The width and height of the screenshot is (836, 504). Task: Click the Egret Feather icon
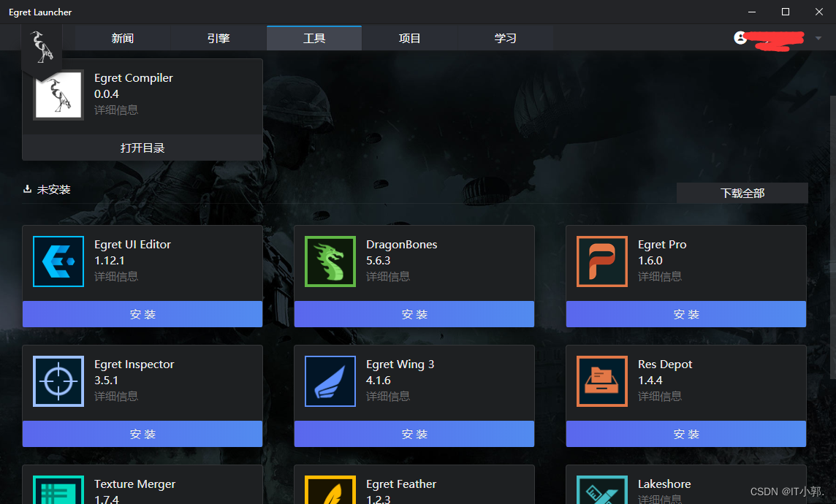coord(330,489)
